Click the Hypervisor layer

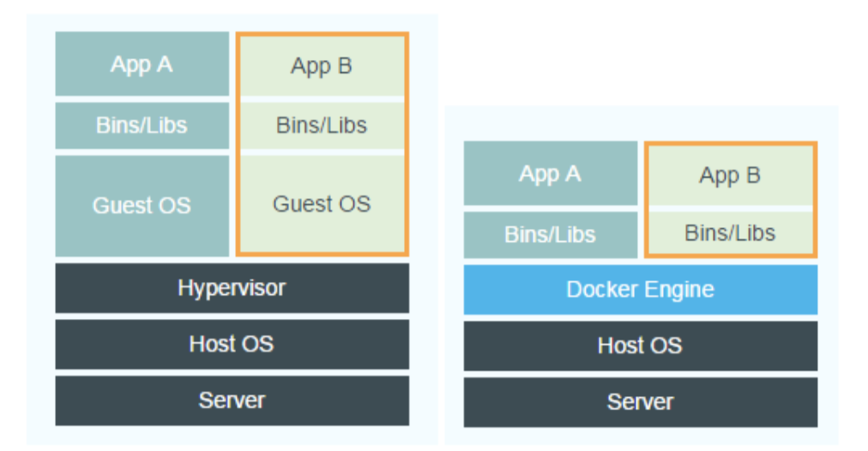[232, 288]
